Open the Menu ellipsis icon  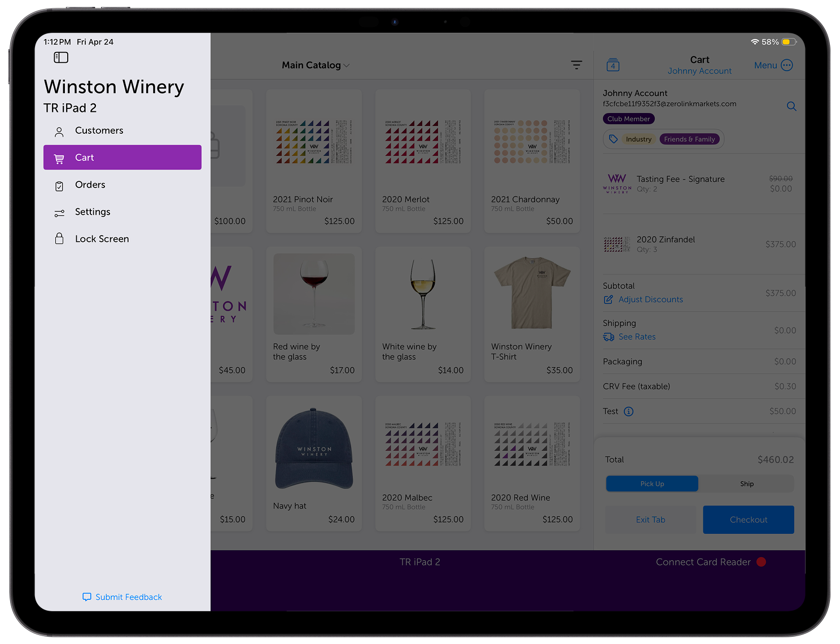(x=787, y=65)
